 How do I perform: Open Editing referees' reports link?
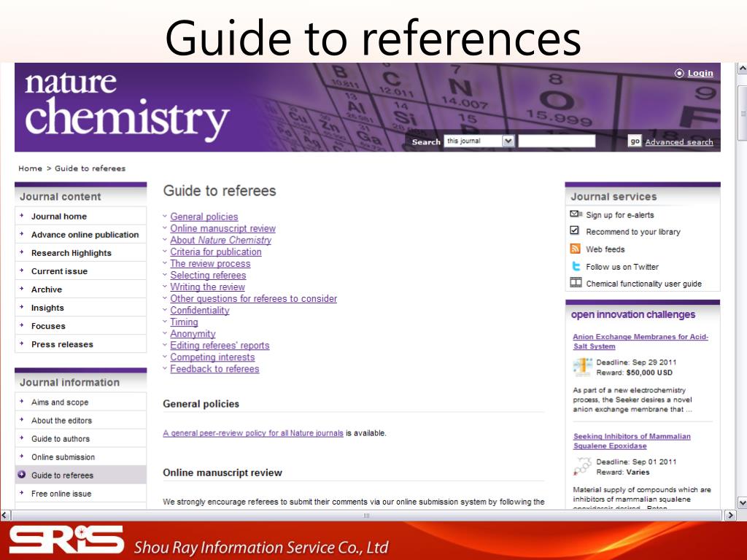[x=220, y=345]
